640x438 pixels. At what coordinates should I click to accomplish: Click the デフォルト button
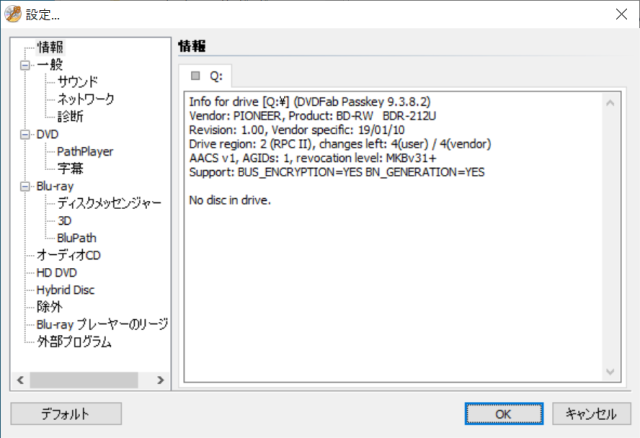(66, 414)
